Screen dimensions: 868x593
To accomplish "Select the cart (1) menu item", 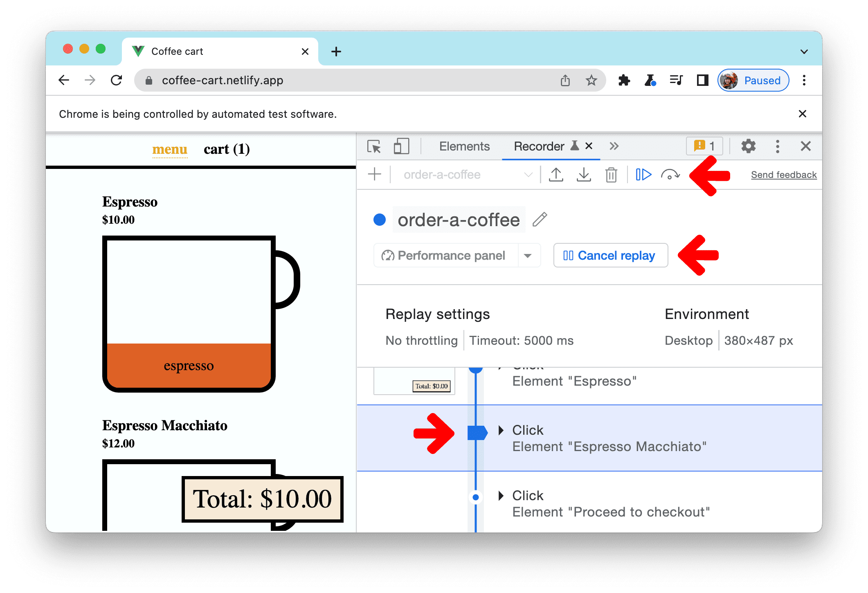I will tap(227, 149).
